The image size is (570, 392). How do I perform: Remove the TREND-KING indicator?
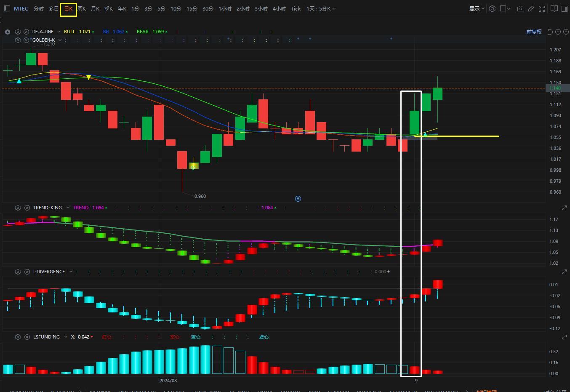[x=27, y=208]
